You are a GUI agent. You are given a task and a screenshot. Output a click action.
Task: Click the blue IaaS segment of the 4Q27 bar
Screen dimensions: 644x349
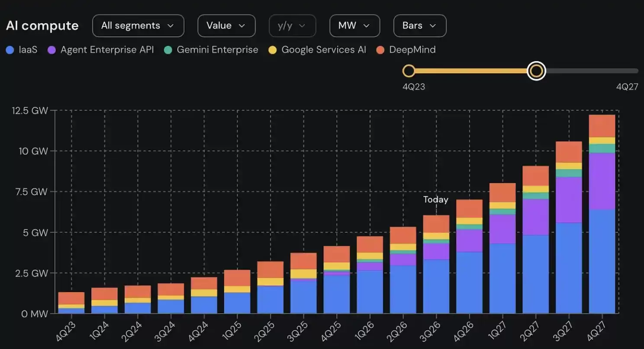[x=602, y=262]
